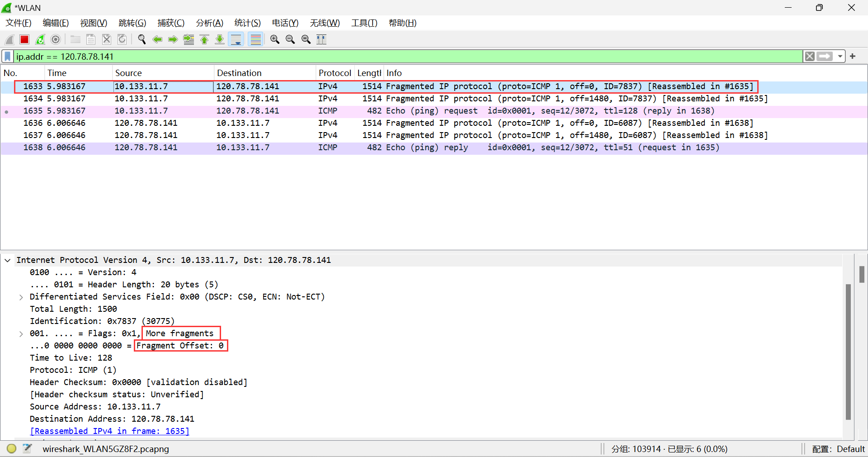Open 无线(W) menu
Viewport: 868px width, 457px height.
(x=325, y=23)
